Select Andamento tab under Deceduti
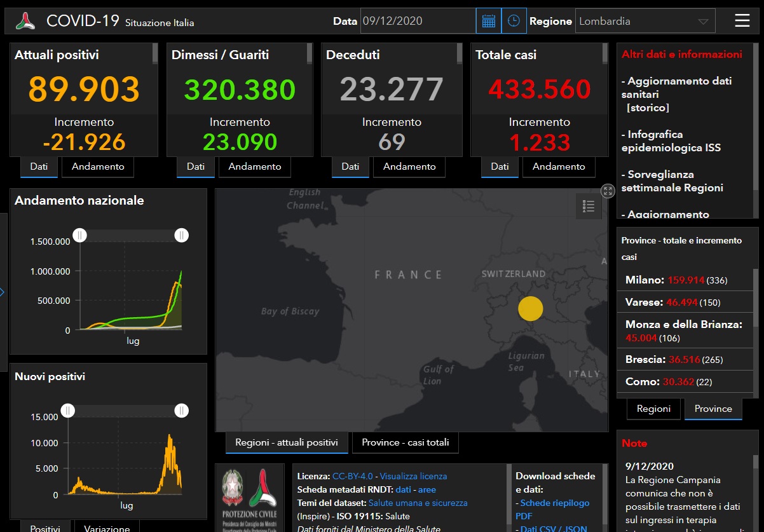 409,167
